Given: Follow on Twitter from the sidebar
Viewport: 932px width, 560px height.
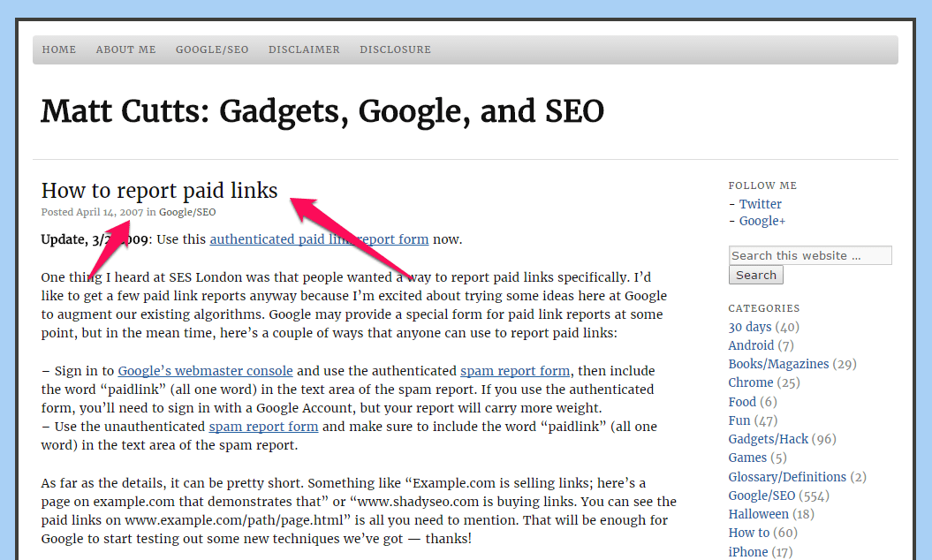Looking at the screenshot, I should point(760,203).
